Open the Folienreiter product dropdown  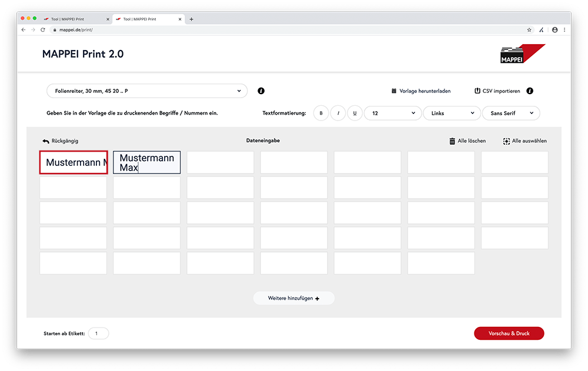tap(147, 91)
